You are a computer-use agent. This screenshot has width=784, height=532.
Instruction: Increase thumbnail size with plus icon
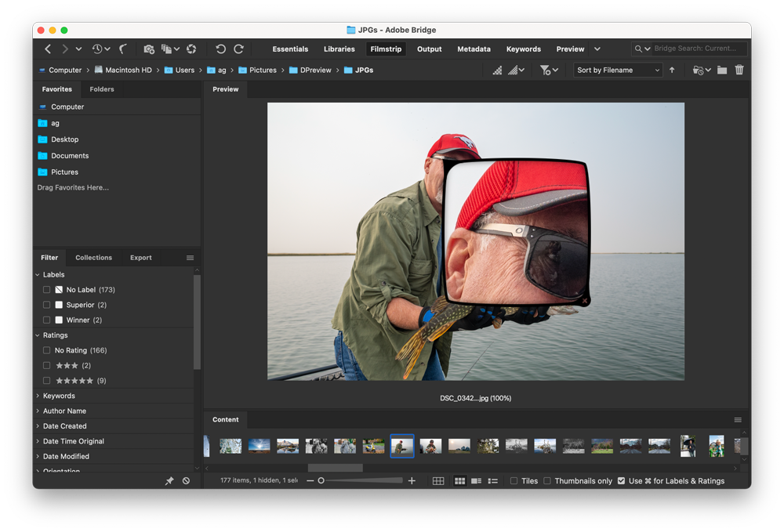[x=412, y=480]
